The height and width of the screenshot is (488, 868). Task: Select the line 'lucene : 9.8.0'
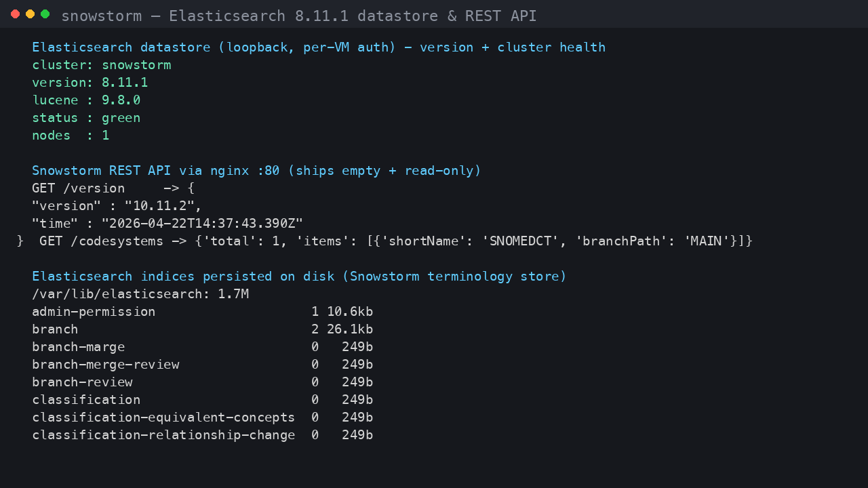click(x=86, y=100)
